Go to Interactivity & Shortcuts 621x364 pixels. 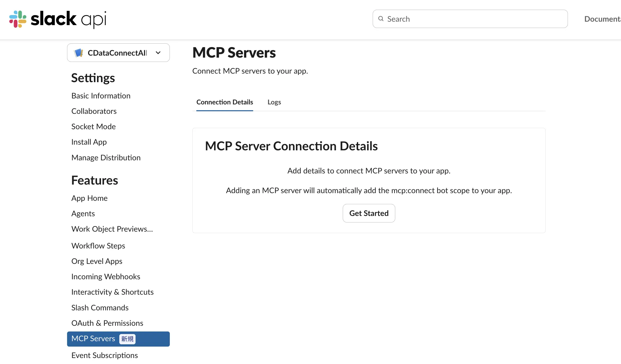pyautogui.click(x=112, y=292)
